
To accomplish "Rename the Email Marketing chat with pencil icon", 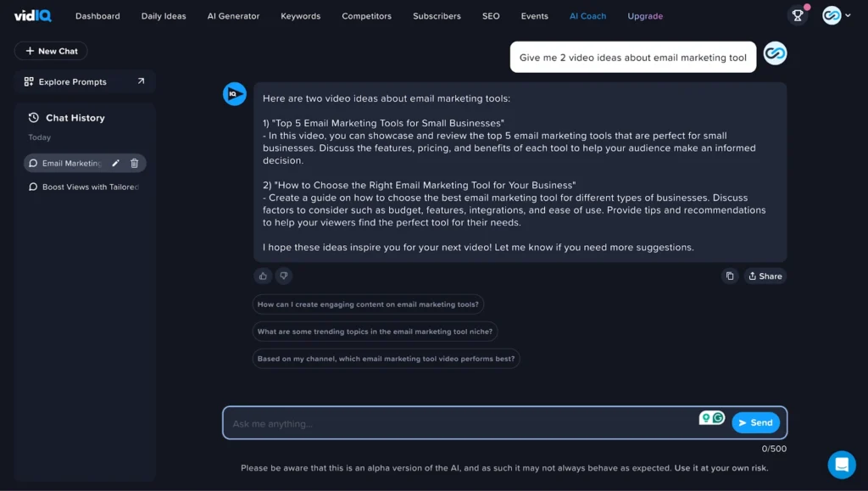I will (x=116, y=164).
